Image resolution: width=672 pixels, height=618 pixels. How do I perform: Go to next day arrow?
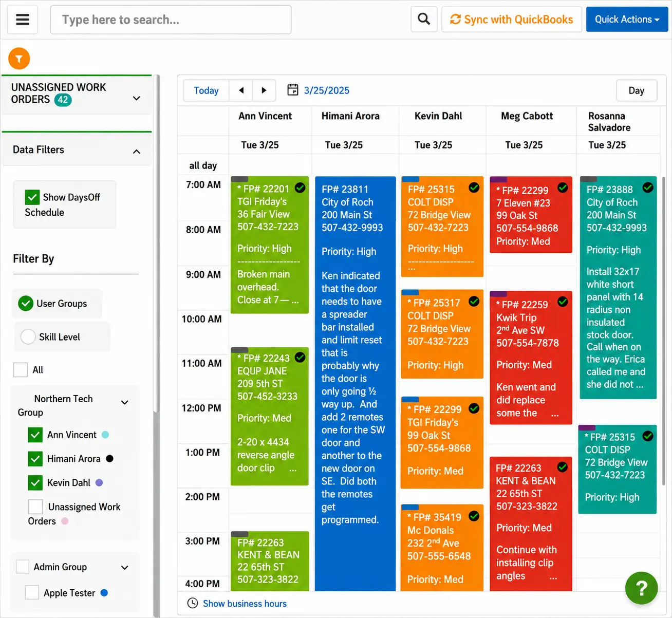264,90
